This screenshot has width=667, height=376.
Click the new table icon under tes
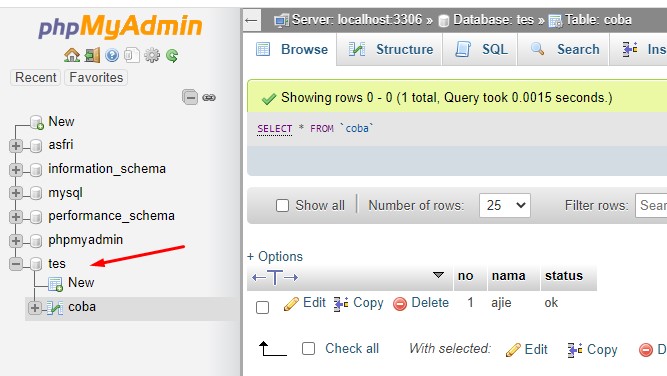pos(55,283)
